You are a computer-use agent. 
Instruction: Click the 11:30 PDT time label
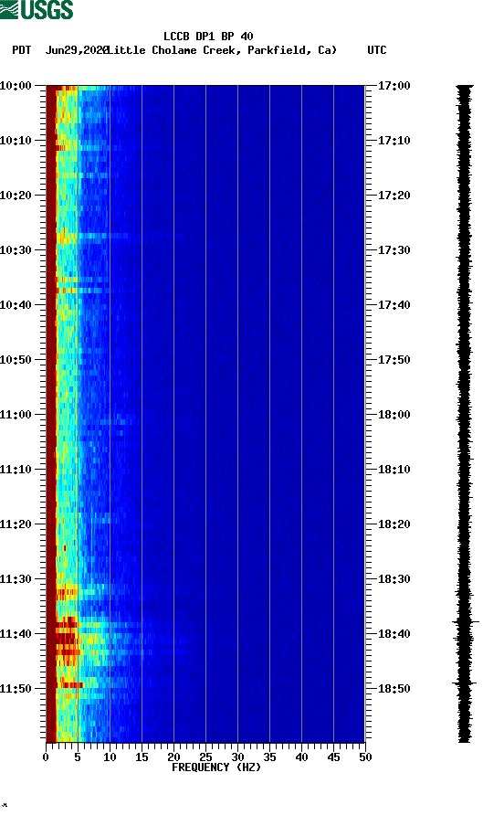pos(16,579)
